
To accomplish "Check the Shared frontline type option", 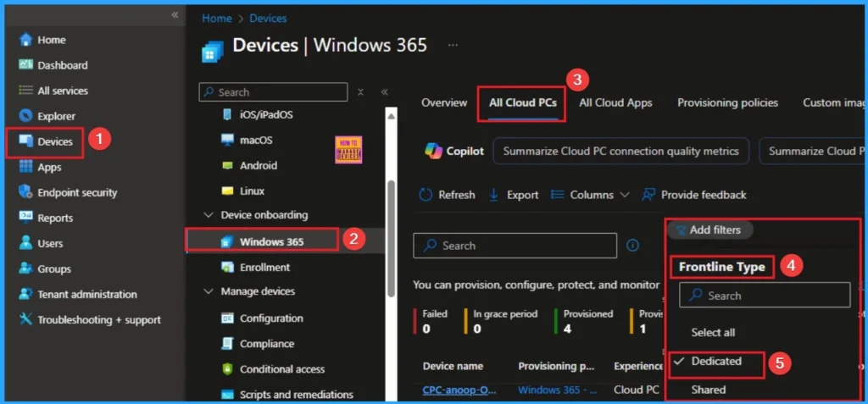I will (x=708, y=390).
